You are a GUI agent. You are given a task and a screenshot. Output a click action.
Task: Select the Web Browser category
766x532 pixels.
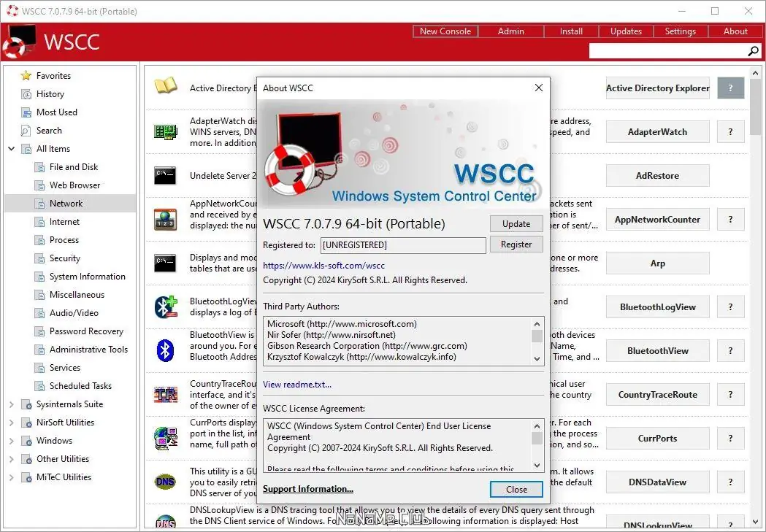(74, 185)
